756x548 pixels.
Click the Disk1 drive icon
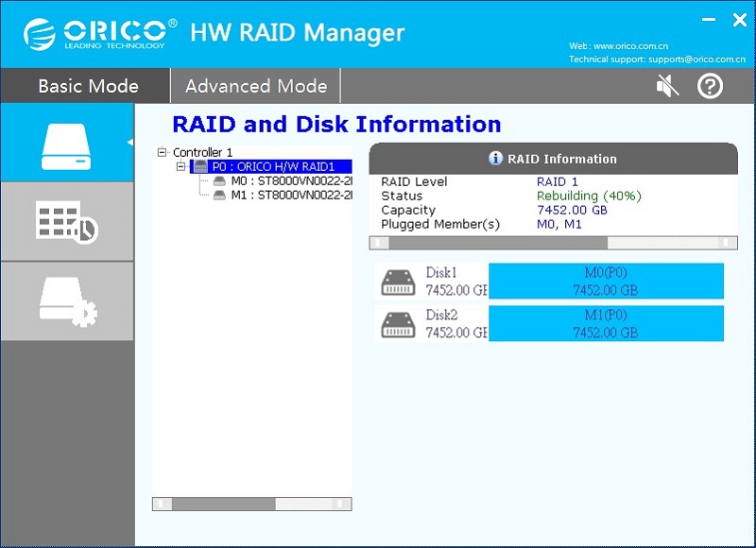coord(397,282)
